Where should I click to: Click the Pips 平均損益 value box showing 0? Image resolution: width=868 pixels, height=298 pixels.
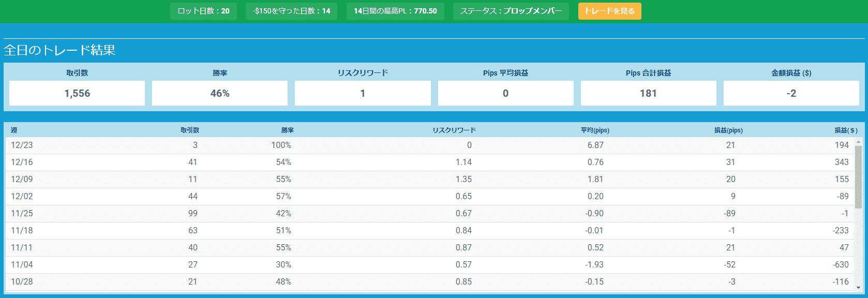tap(505, 93)
